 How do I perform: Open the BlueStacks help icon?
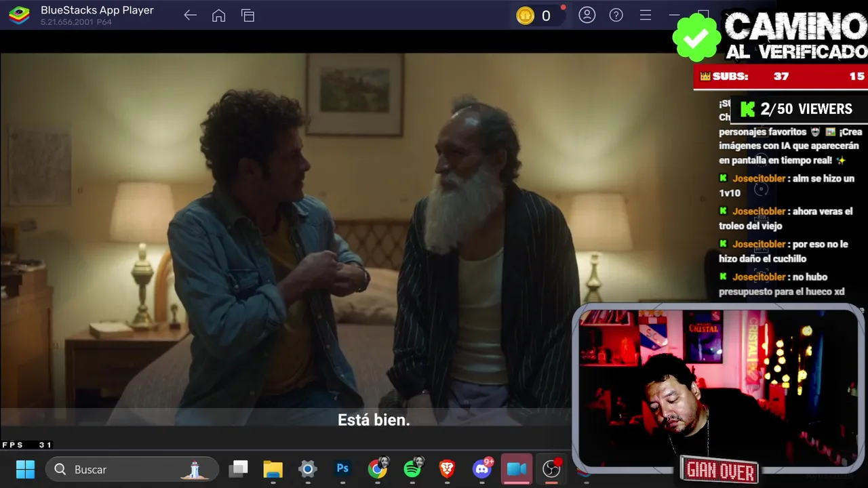(616, 15)
